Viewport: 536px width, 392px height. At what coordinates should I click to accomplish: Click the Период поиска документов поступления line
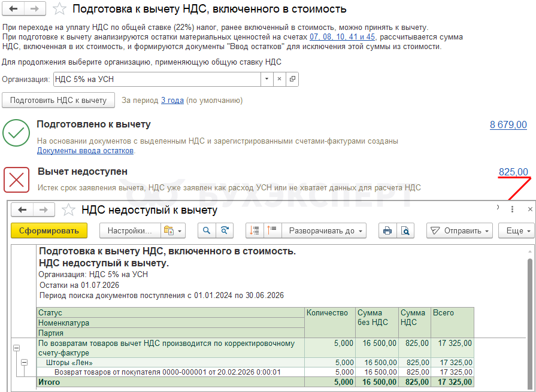pos(162,296)
